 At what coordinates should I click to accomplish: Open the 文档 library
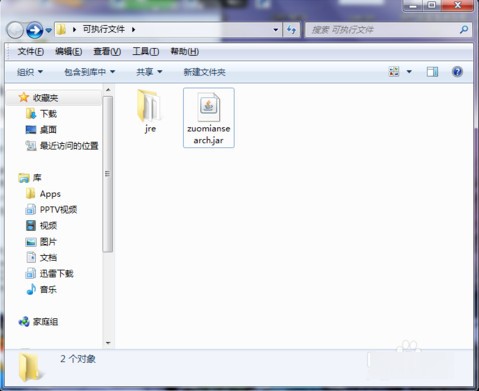pyautogui.click(x=48, y=258)
